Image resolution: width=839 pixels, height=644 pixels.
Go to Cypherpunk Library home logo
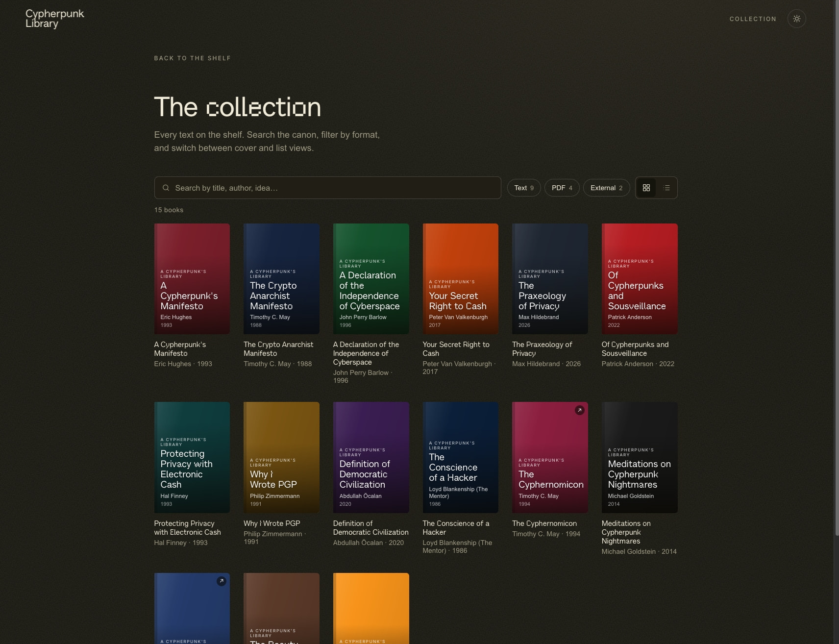(54, 19)
